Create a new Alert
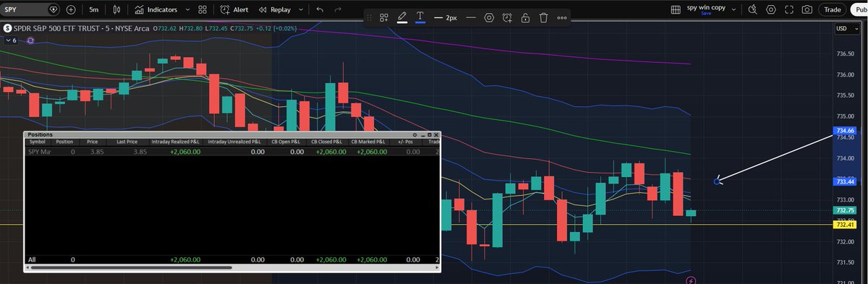 click(x=234, y=10)
